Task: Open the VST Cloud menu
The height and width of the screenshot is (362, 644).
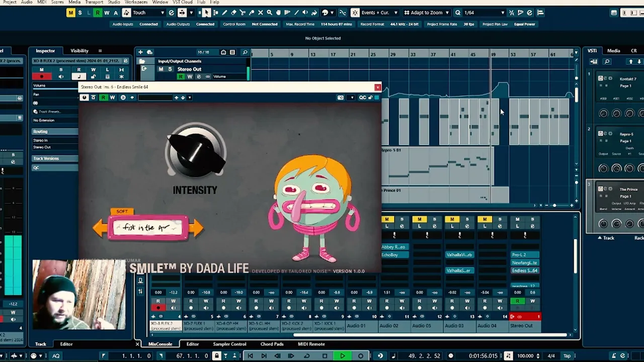Action: (183, 2)
